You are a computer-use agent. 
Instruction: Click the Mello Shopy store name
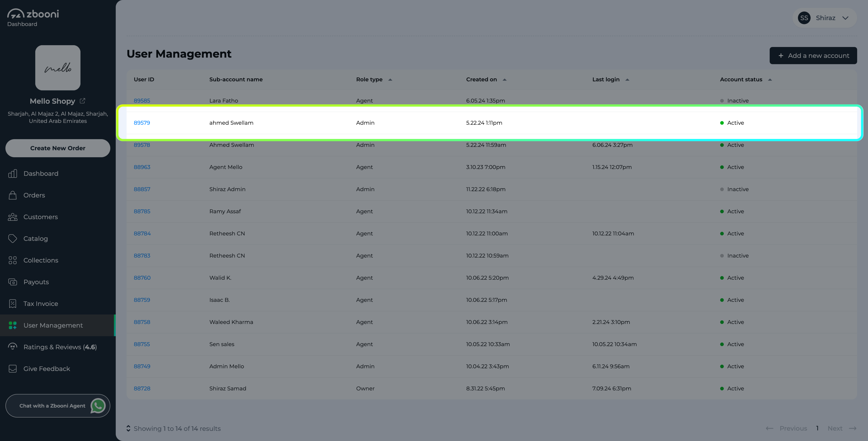(x=53, y=101)
